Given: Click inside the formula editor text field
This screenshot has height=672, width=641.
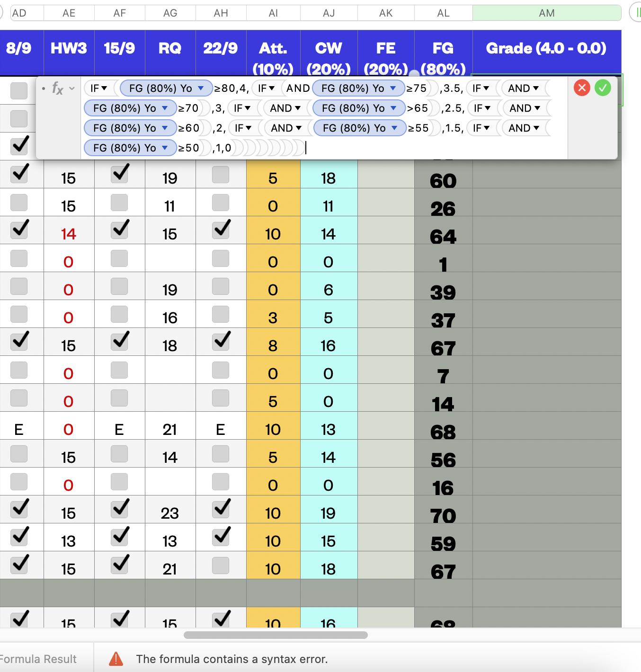Looking at the screenshot, I should 324,118.
